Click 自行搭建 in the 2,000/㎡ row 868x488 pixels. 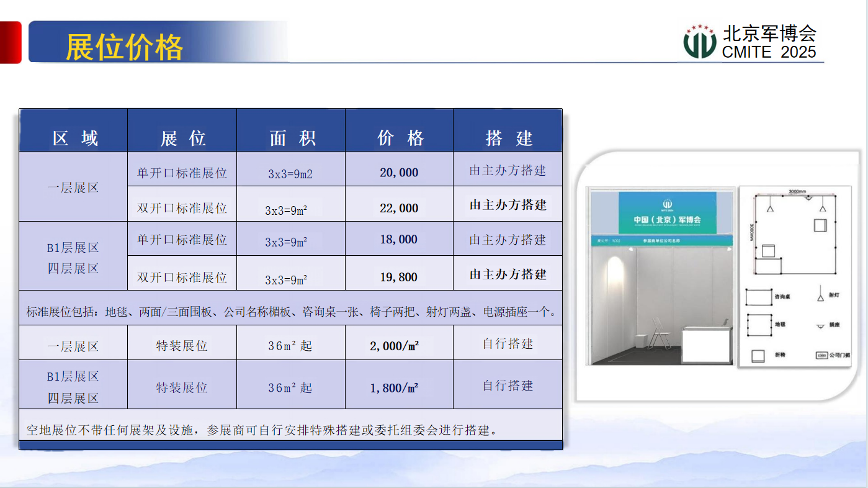(x=508, y=343)
